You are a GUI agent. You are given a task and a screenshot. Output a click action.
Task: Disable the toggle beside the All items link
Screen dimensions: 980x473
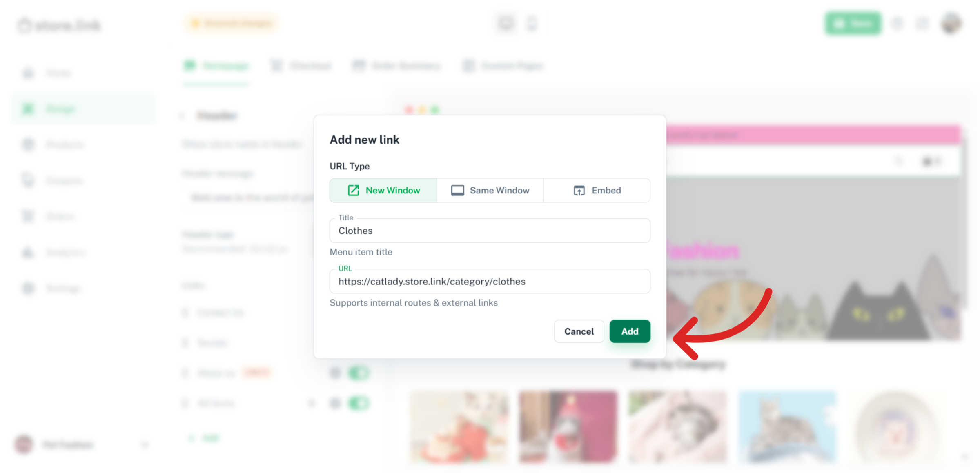(359, 403)
